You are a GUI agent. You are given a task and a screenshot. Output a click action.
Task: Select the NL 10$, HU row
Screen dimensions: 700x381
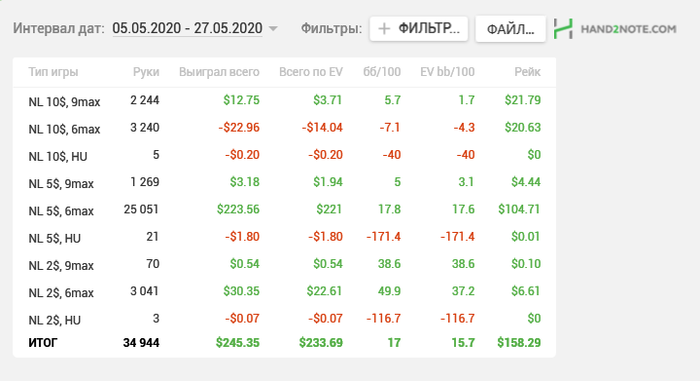pos(284,155)
